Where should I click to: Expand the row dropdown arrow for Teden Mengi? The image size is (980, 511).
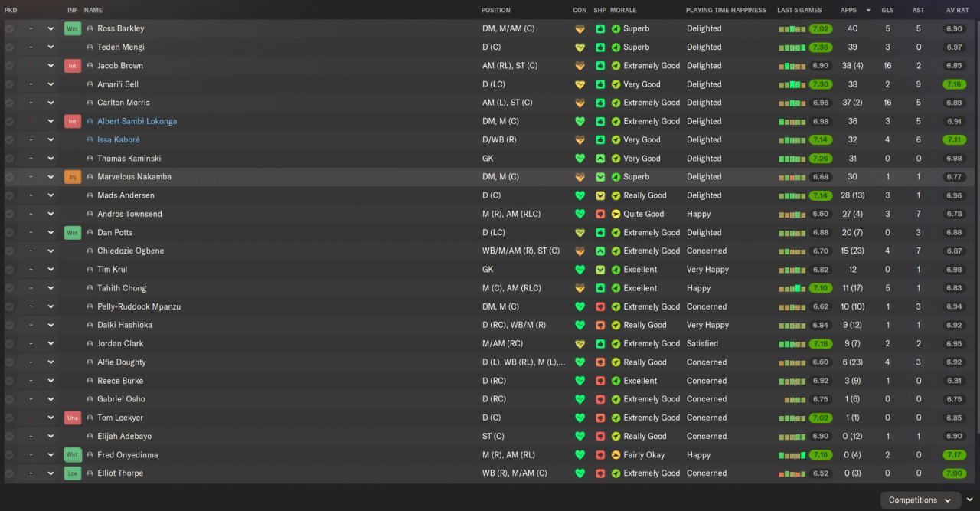[x=51, y=47]
